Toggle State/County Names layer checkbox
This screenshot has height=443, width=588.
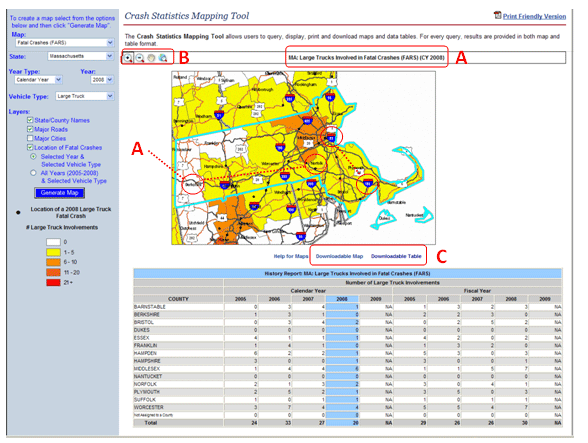[x=30, y=120]
